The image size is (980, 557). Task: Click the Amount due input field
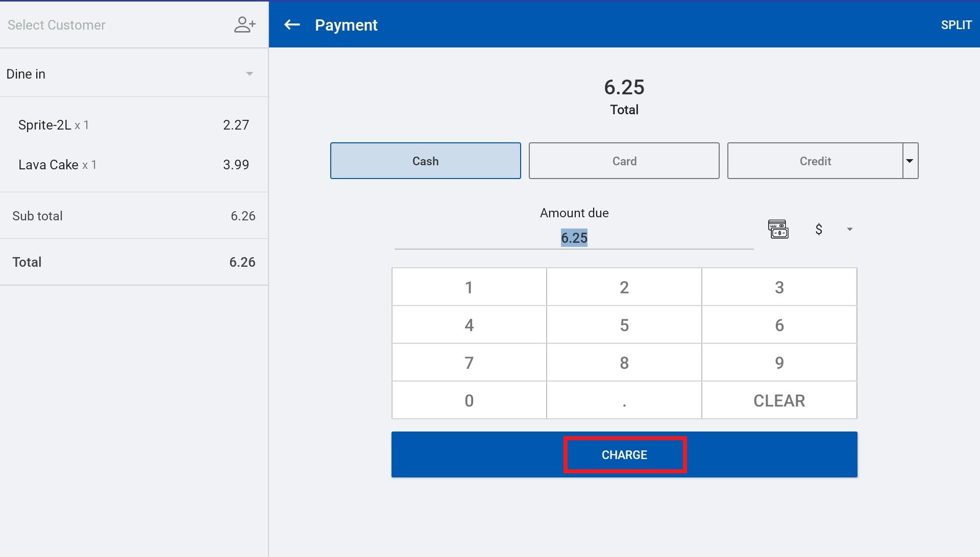click(574, 238)
